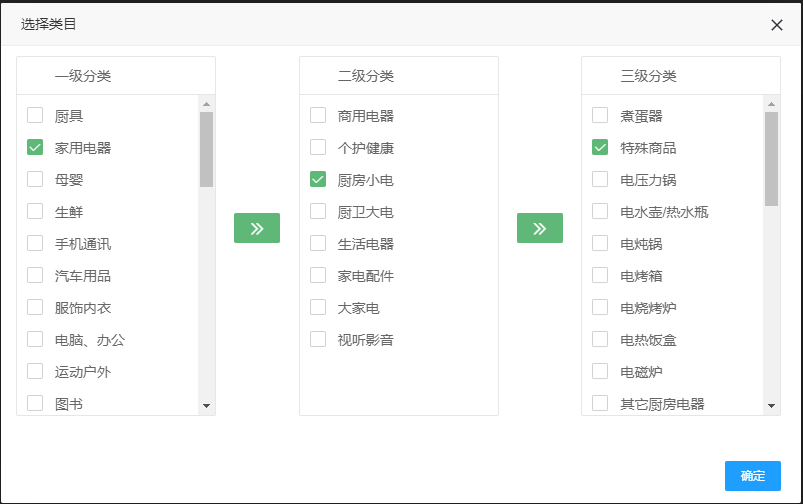Check the 图书 checkbox
The width and height of the screenshot is (803, 504).
[35, 403]
